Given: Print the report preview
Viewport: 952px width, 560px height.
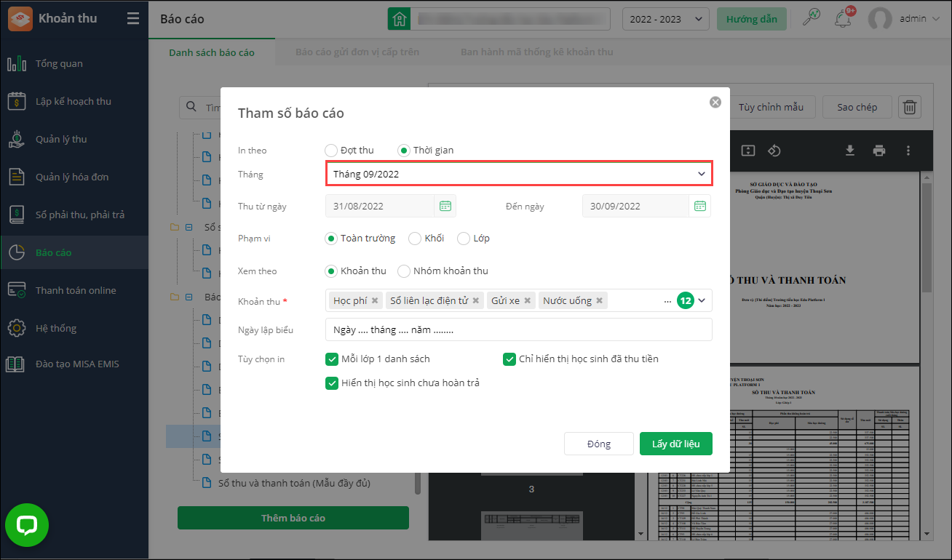Looking at the screenshot, I should pos(879,151).
